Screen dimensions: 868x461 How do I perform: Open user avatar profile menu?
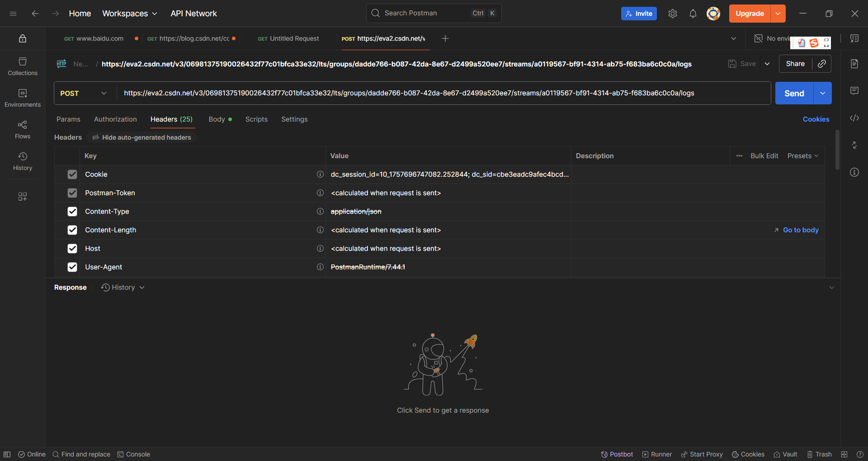click(x=713, y=14)
